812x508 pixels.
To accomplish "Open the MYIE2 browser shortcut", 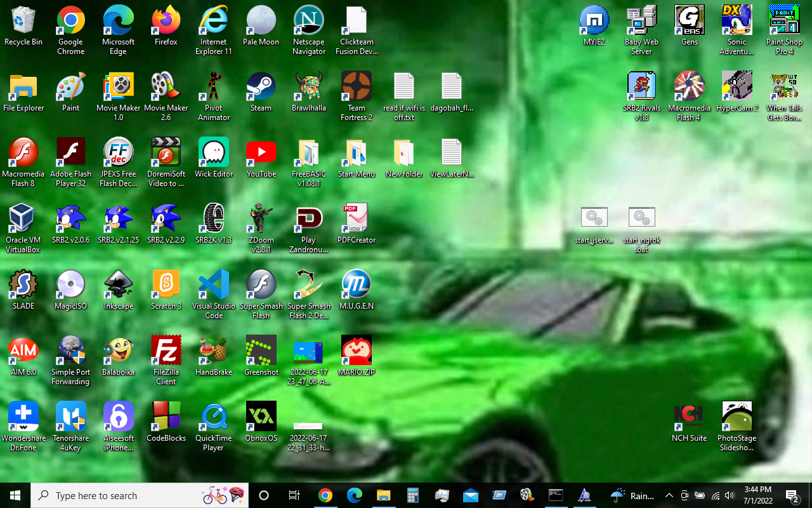I will pyautogui.click(x=594, y=25).
